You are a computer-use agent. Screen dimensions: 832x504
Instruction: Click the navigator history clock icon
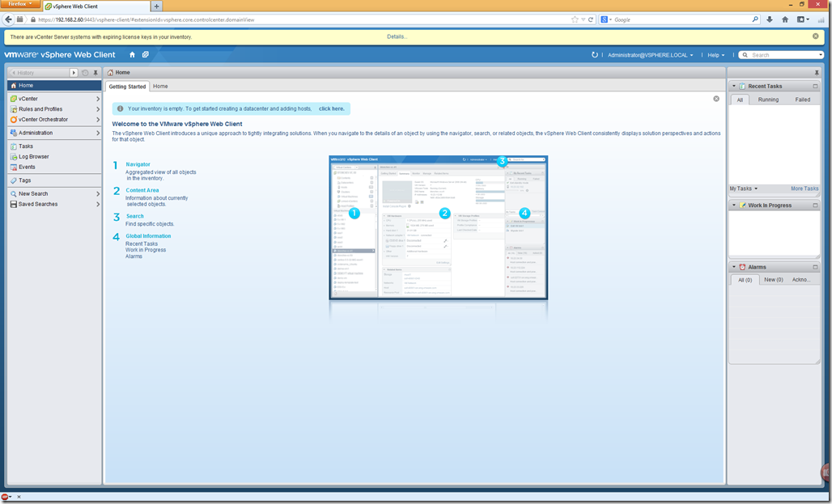[x=85, y=73]
